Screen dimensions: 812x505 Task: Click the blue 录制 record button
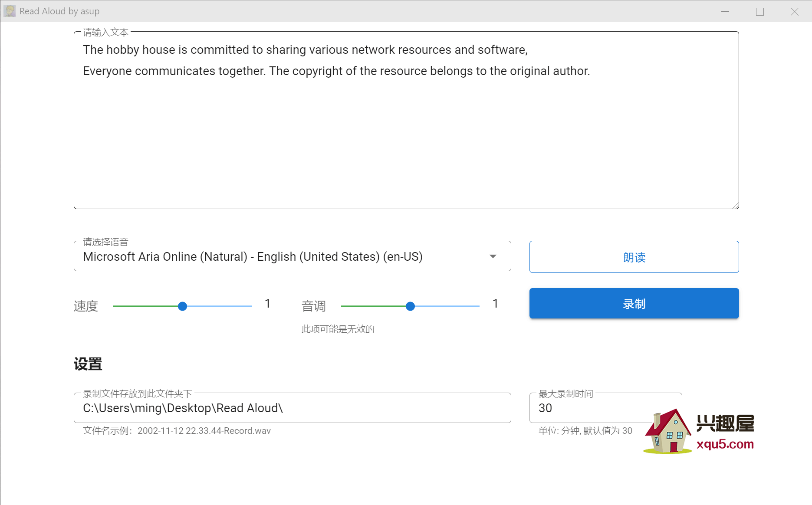[634, 303]
